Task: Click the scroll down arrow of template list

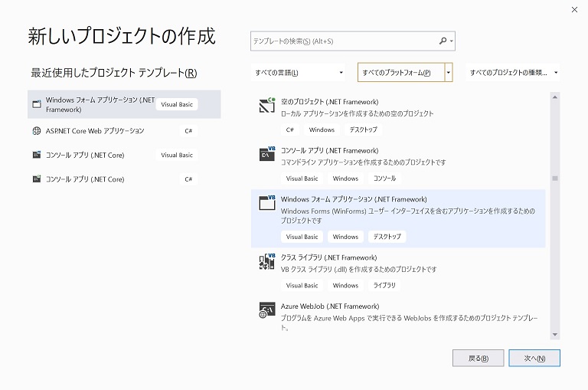Action: coord(555,334)
